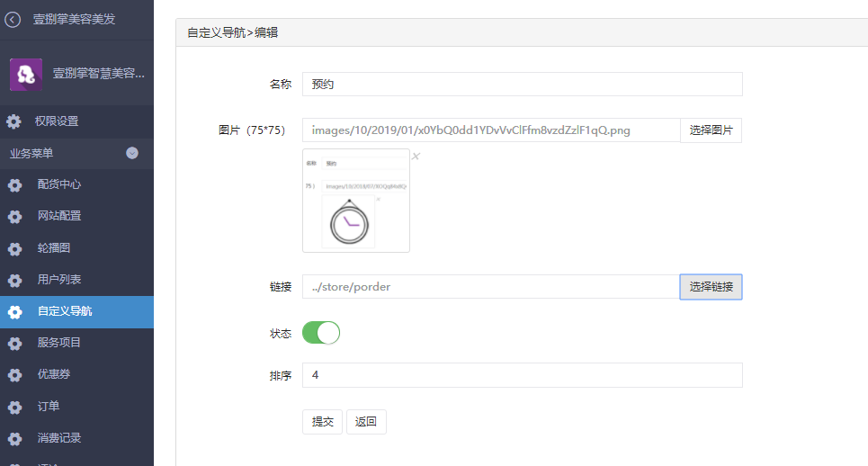
Task: Toggle the 状态 switch off
Action: pyautogui.click(x=321, y=333)
